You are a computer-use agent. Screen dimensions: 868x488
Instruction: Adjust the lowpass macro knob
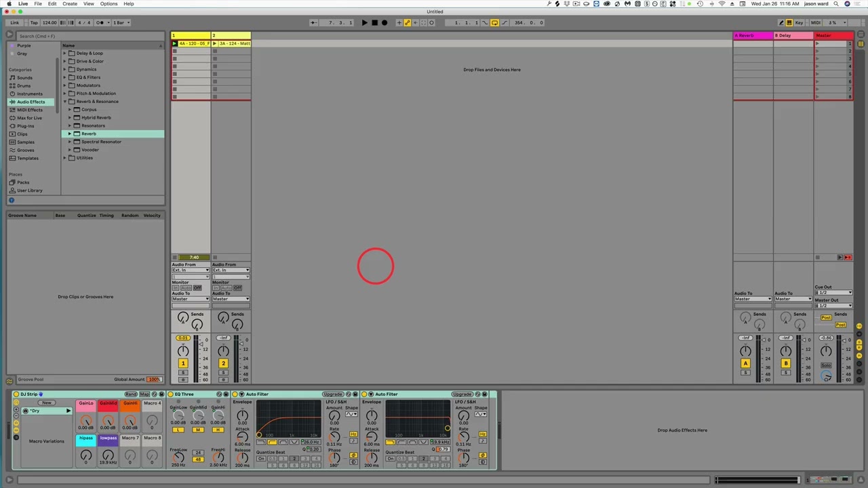(x=108, y=455)
